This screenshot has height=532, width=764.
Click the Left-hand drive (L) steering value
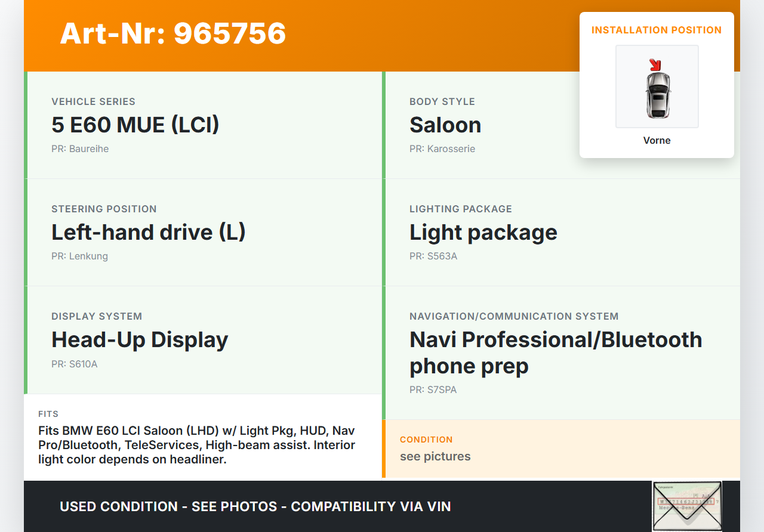click(149, 232)
